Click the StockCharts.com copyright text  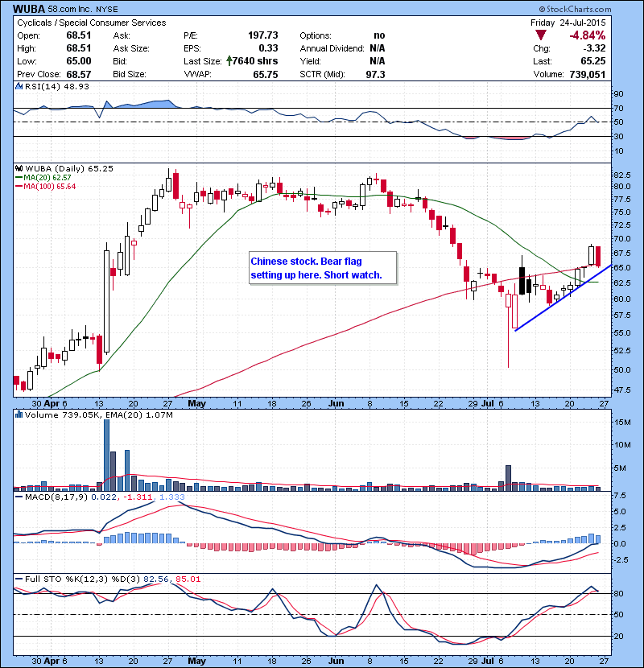(x=575, y=9)
